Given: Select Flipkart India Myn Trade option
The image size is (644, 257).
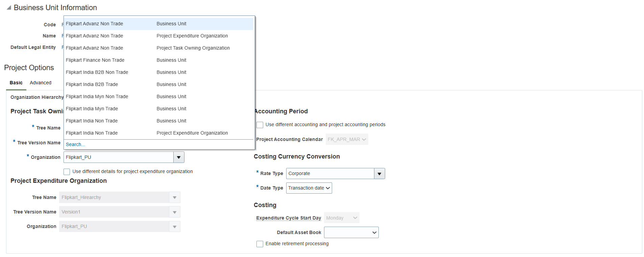Looking at the screenshot, I should [159, 109].
